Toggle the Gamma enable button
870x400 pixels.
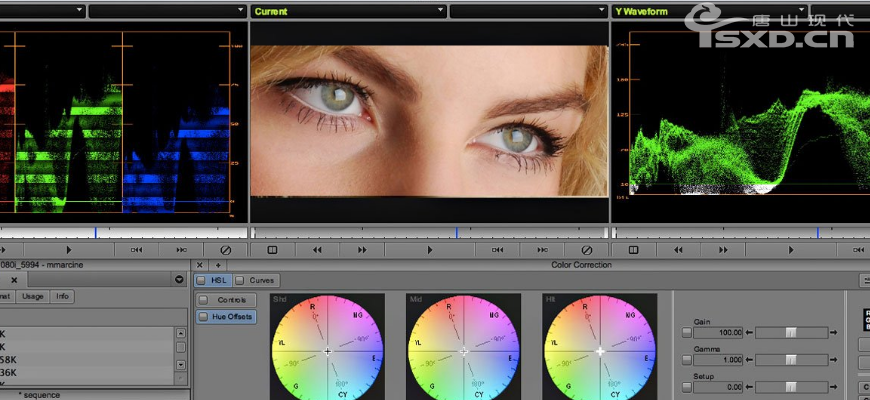(687, 360)
